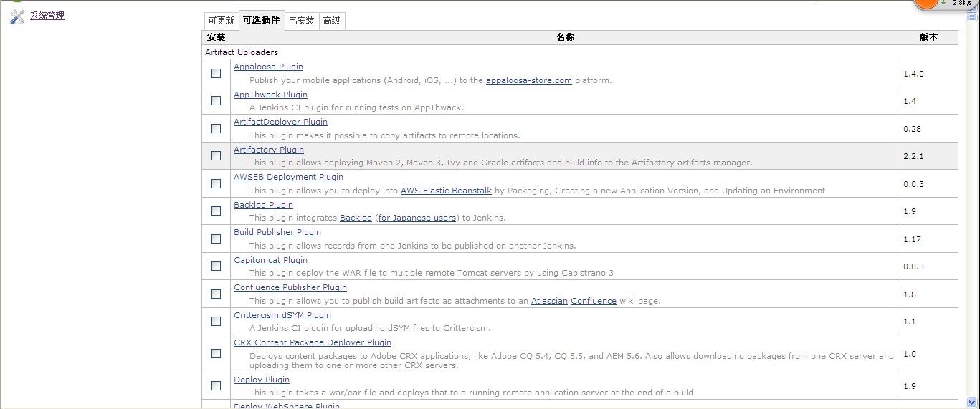This screenshot has height=409, width=980.
Task: Tick the Deploy Plugin checkbox
Action: click(x=217, y=385)
